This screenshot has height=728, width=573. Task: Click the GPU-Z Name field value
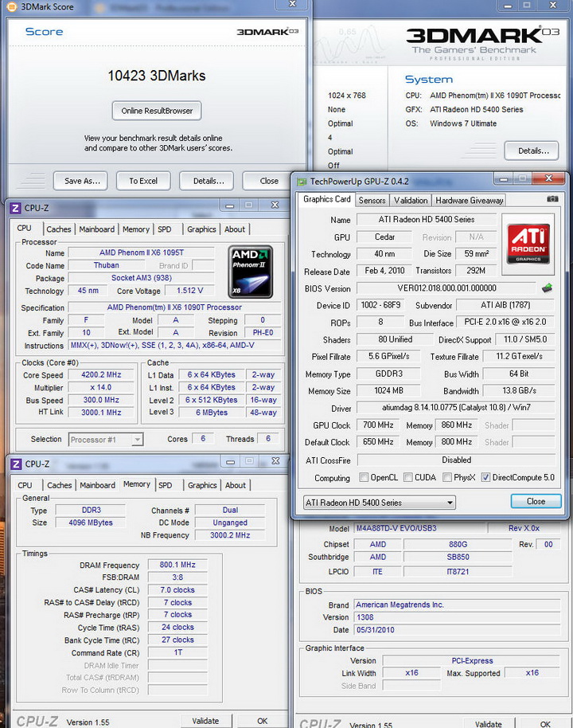click(x=427, y=220)
